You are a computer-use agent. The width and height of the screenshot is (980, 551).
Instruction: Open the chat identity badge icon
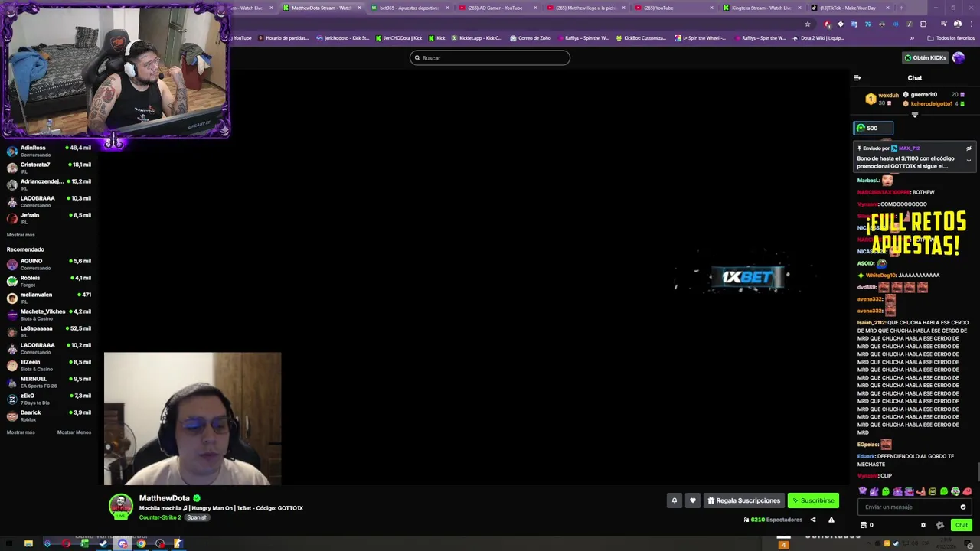pyautogui.click(x=940, y=525)
